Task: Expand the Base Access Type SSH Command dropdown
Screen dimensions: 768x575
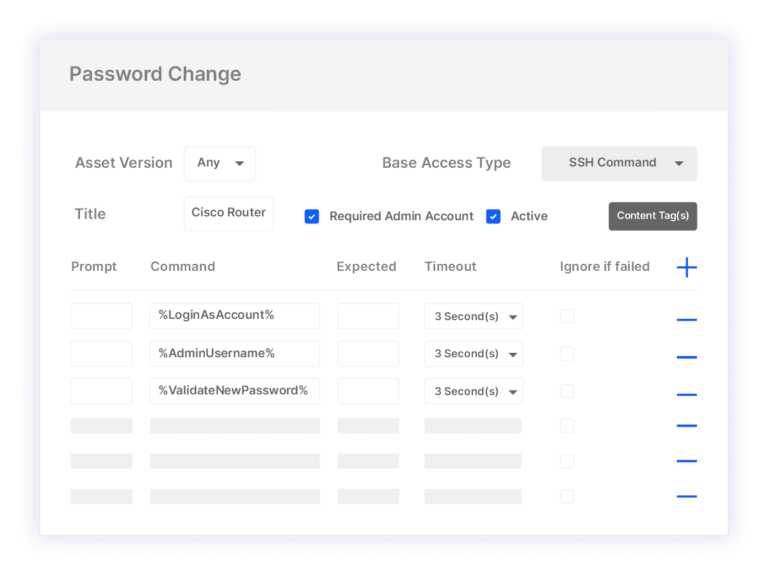Action: (619, 163)
